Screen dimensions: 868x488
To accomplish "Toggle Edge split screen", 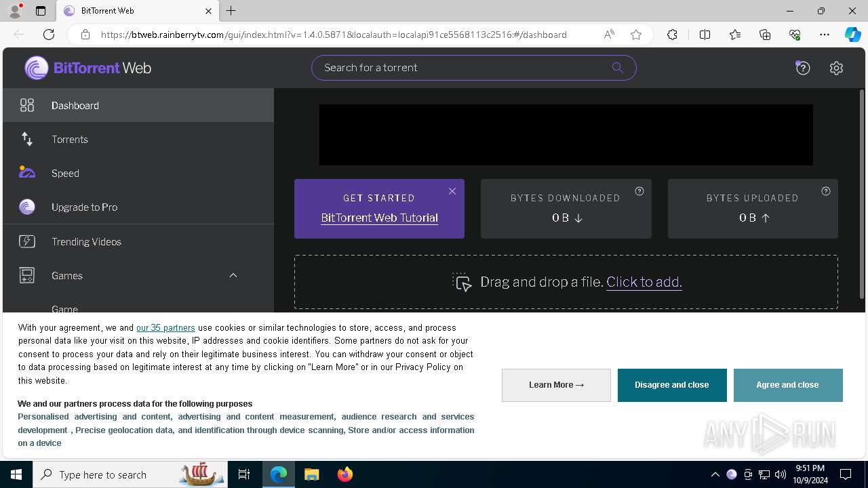I will click(x=705, y=35).
